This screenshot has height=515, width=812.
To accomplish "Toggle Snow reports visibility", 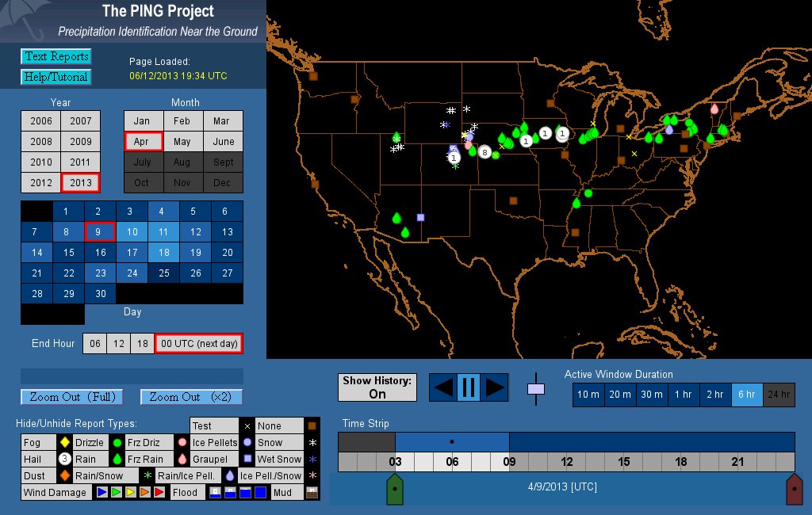I will click(x=270, y=443).
